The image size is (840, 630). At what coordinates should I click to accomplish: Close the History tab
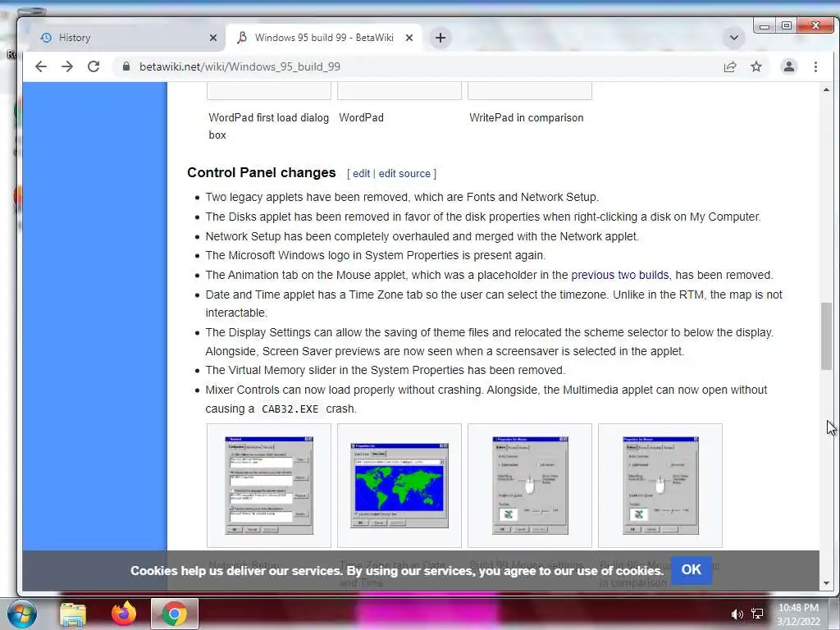(213, 38)
